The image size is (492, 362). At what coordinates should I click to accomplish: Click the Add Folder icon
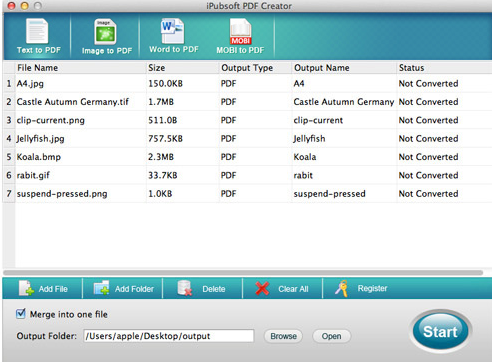tap(102, 288)
